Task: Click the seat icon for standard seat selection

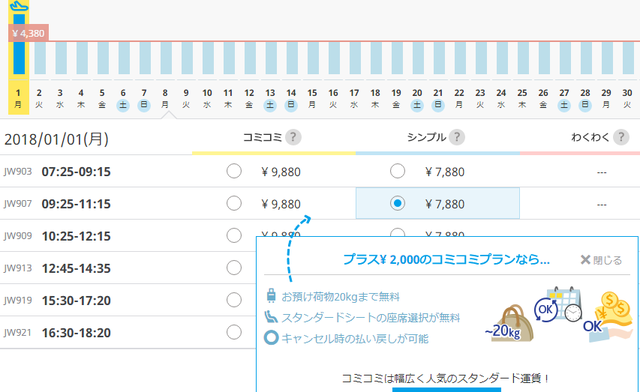Action: coord(271,317)
